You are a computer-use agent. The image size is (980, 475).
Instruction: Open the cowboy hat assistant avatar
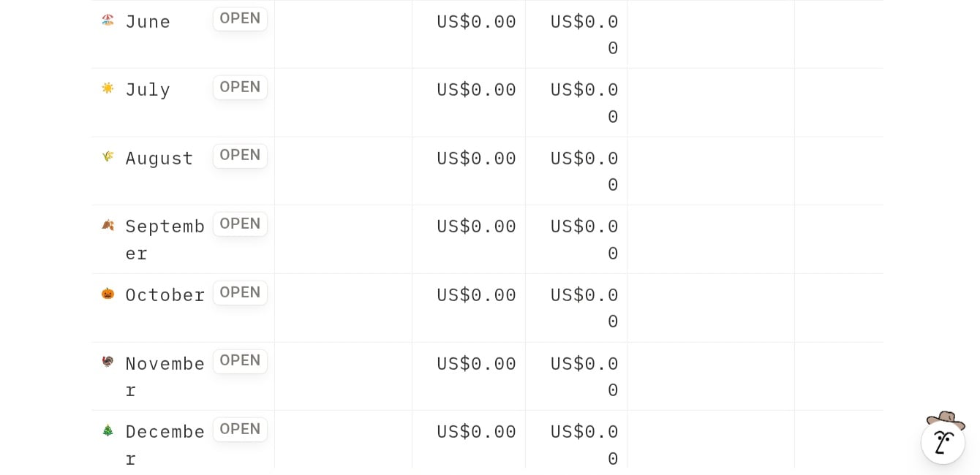[x=943, y=440]
